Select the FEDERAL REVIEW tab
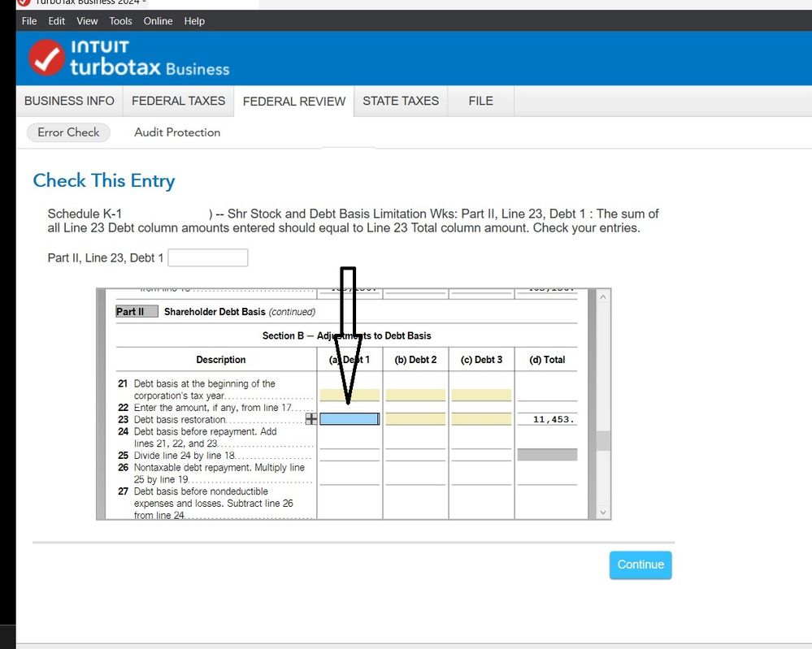Screen dimensions: 812x649 tap(294, 102)
